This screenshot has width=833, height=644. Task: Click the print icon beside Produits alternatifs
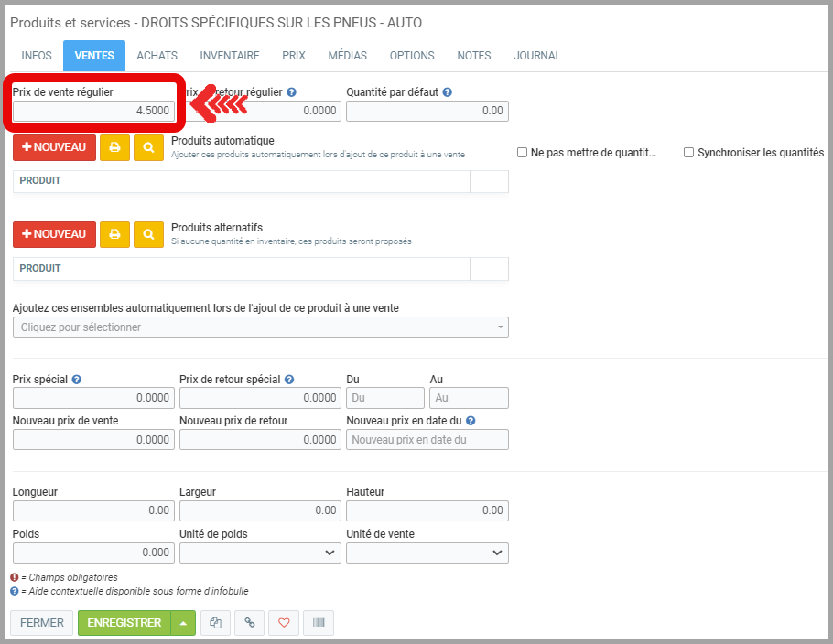pyautogui.click(x=114, y=234)
